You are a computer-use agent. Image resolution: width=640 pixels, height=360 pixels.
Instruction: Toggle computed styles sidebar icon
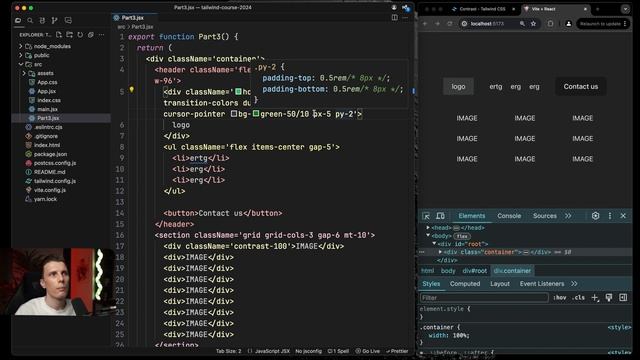[623, 298]
